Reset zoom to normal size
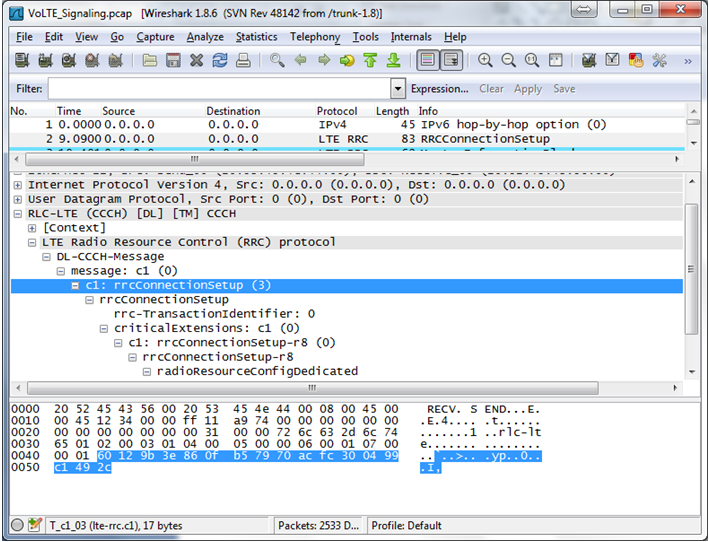Screen dimensions: 709x542 point(532,60)
